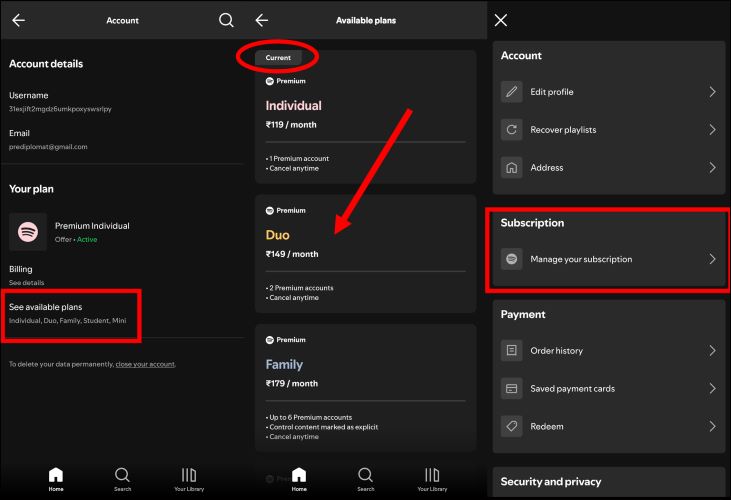Tap the Edit profile pencil icon
The height and width of the screenshot is (500, 731).
511,92
